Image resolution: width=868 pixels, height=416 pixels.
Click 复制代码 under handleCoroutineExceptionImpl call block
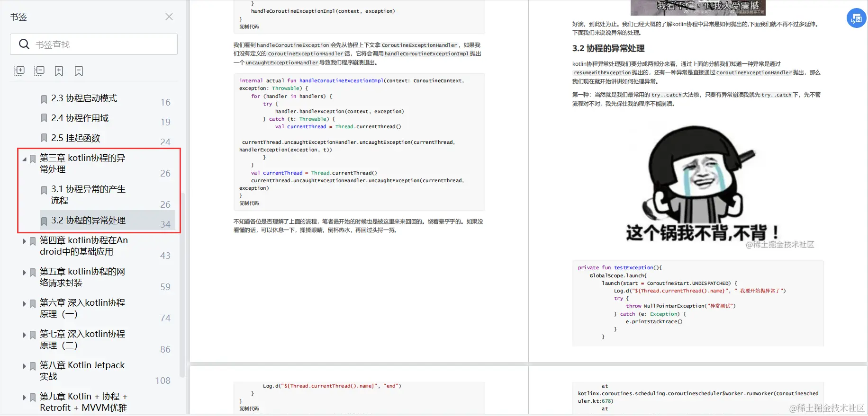pyautogui.click(x=249, y=27)
